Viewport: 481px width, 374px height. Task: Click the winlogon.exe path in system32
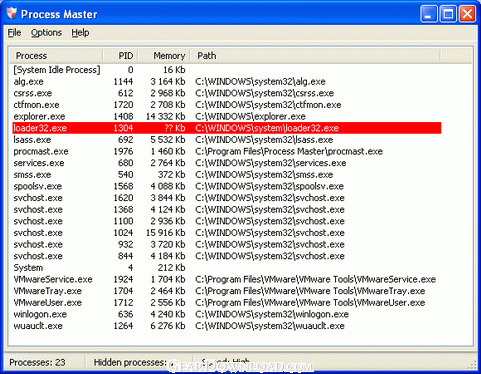(272, 314)
